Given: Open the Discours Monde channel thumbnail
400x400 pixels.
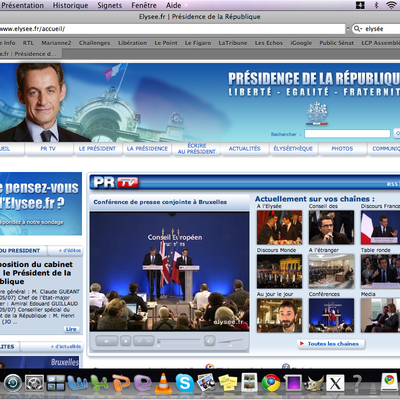Looking at the screenshot, I should 279,271.
